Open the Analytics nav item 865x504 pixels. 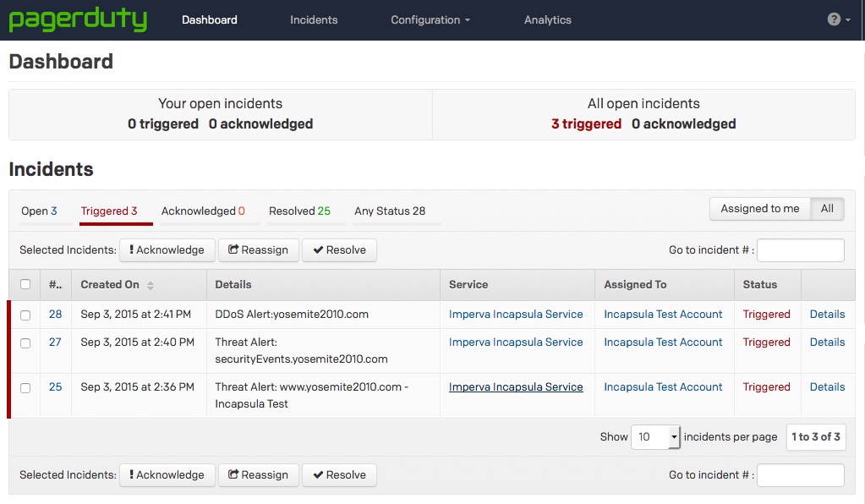[548, 19]
